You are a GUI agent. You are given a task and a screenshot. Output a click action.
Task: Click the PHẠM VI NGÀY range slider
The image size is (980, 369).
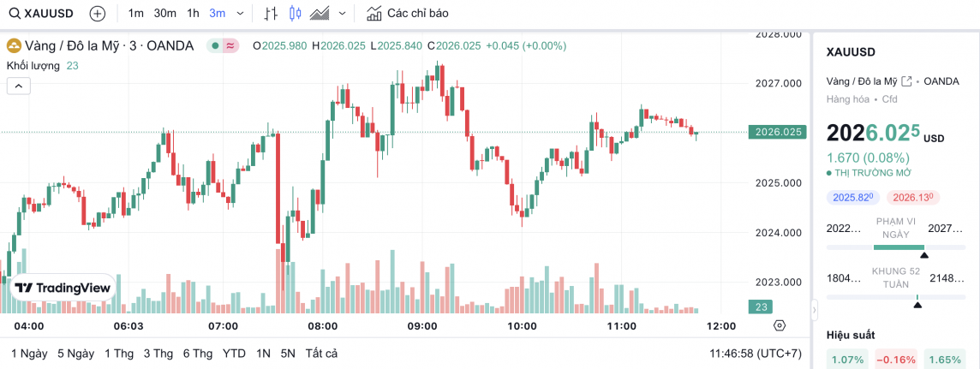895,247
